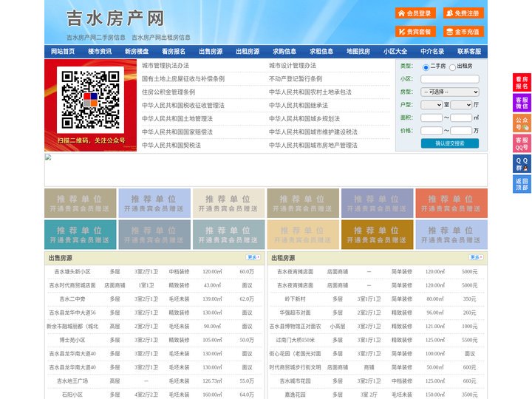
Task: Click the maximum 价格 input field
Action: pos(461,131)
